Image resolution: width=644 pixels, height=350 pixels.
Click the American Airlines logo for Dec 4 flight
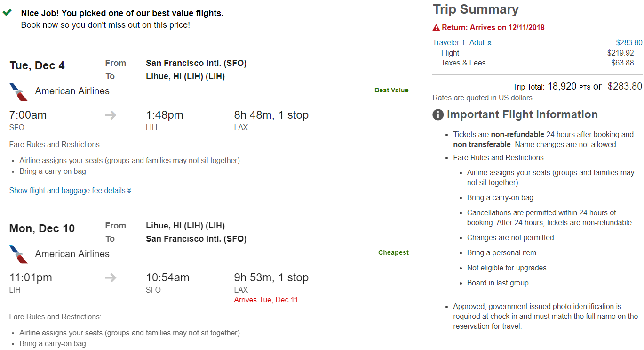[19, 92]
